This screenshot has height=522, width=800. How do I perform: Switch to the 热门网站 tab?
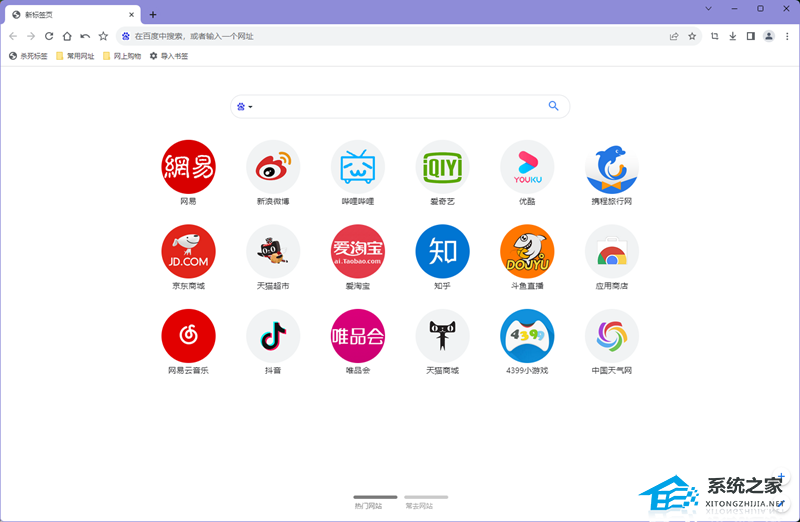(375, 502)
